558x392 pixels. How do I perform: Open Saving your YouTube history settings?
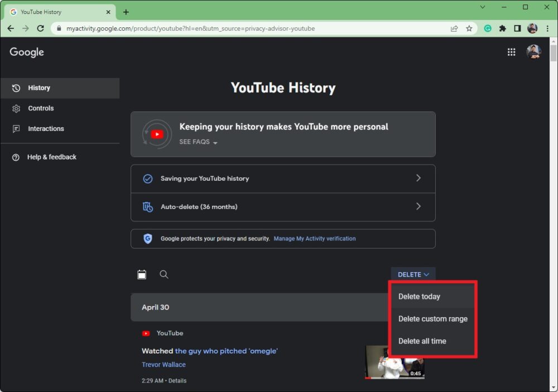point(283,178)
